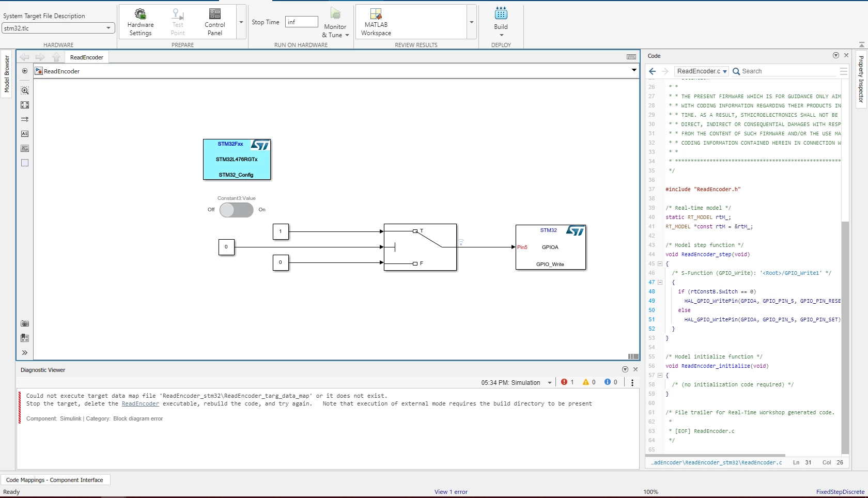The width and height of the screenshot is (868, 498).
Task: Open simulation event dropdown in Diagnostic Viewer
Action: [x=550, y=383]
